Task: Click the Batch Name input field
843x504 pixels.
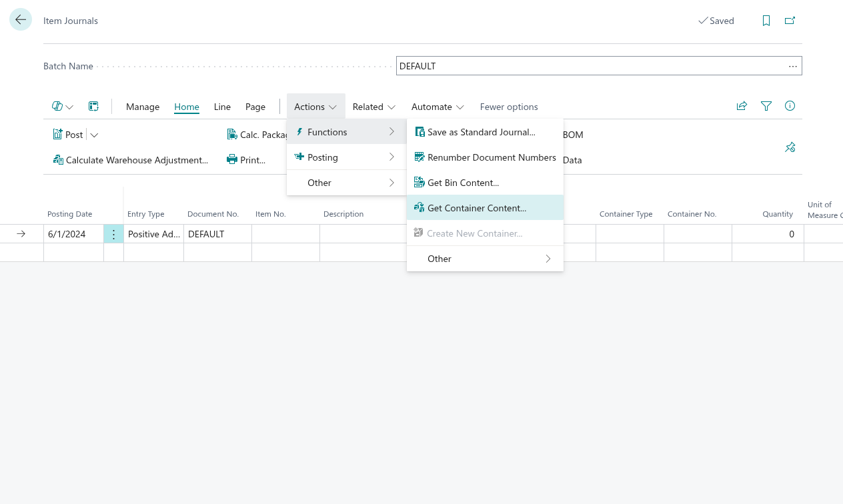Action: (x=590, y=66)
